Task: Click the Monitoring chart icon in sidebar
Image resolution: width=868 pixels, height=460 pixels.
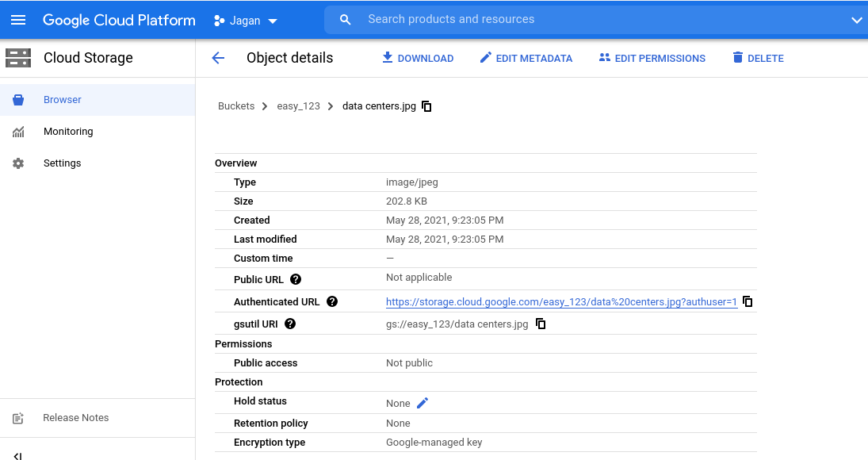Action: click(18, 132)
